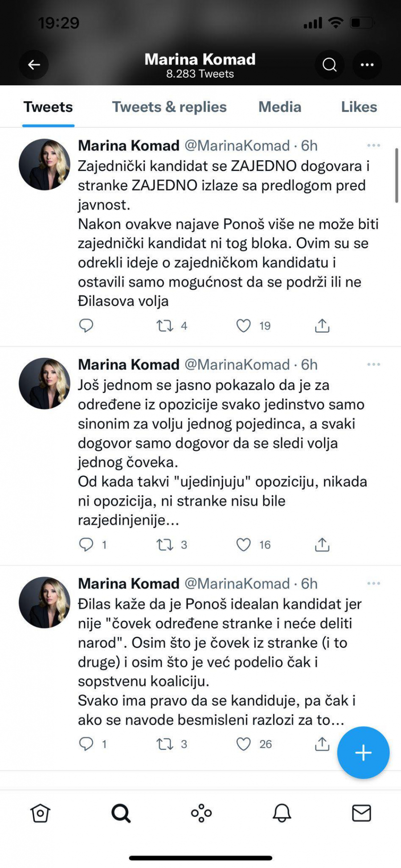
Task: Open the three-dot menu on the second tweet
Action: click(x=373, y=364)
